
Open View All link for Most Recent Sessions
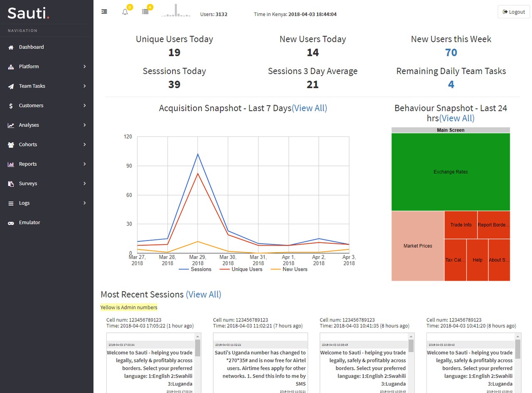point(203,294)
